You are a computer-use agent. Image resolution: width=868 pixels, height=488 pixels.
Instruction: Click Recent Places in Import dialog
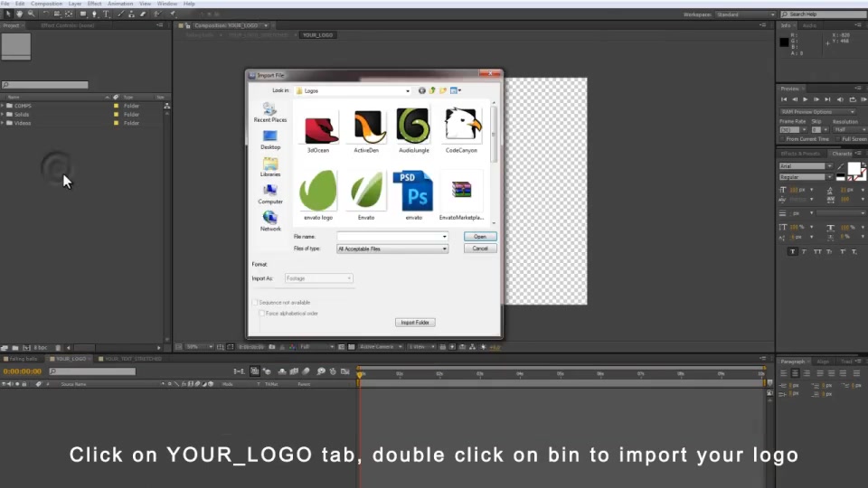[x=270, y=112]
